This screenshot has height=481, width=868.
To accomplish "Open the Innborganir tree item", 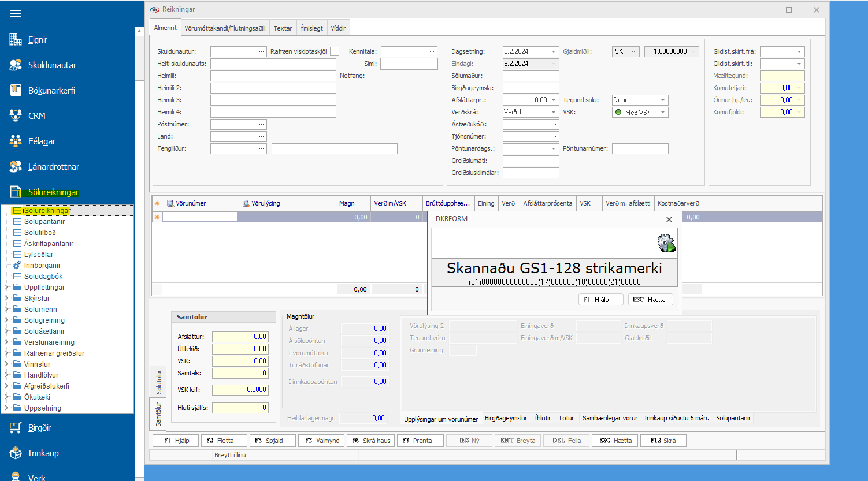I will point(42,266).
